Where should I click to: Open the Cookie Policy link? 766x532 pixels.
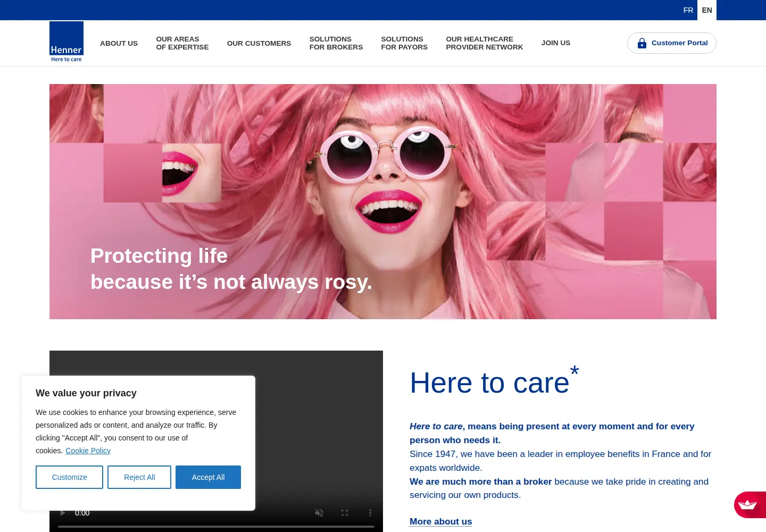[x=88, y=451]
